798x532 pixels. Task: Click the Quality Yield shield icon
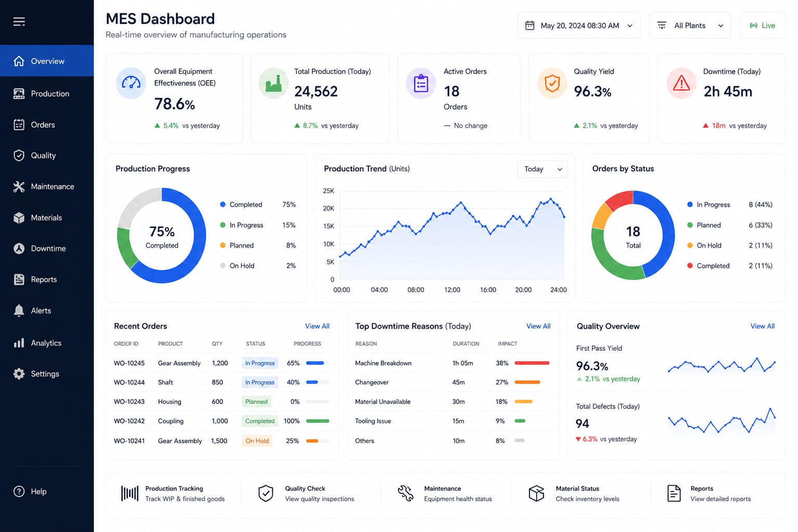(552, 83)
